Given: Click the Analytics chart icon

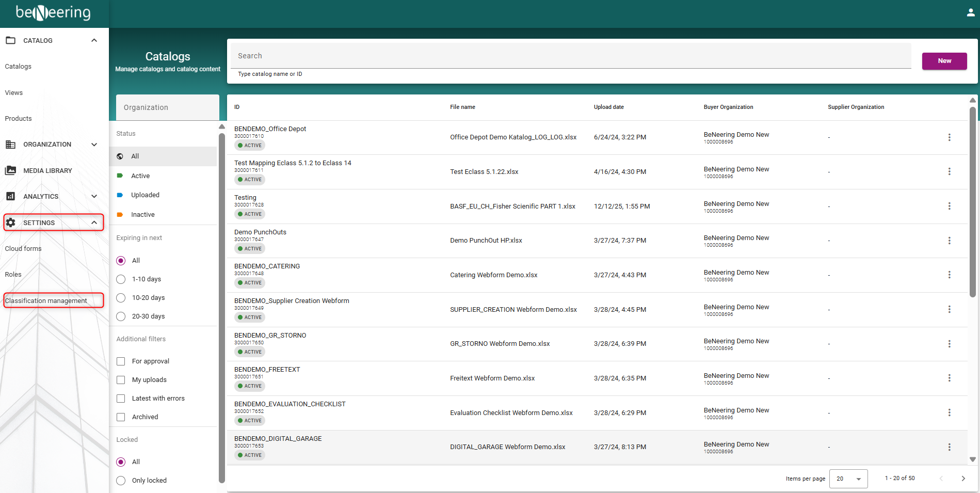Looking at the screenshot, I should coord(10,196).
